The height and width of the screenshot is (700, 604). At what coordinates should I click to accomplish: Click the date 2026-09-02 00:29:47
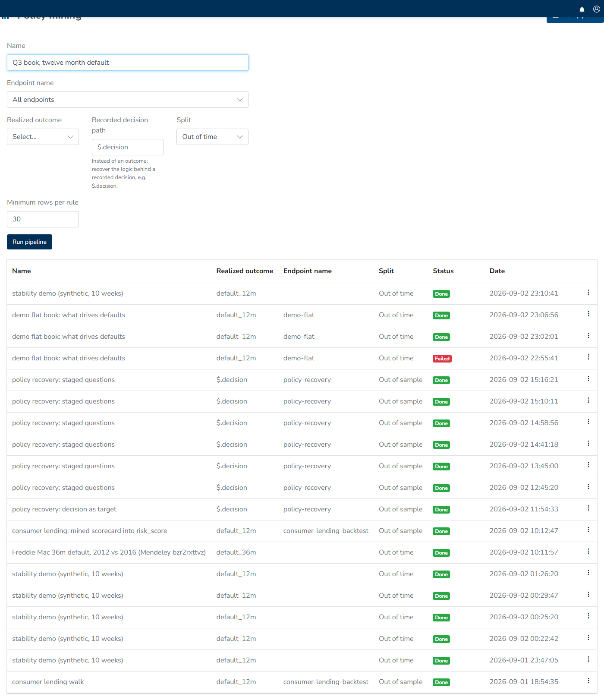click(x=524, y=596)
